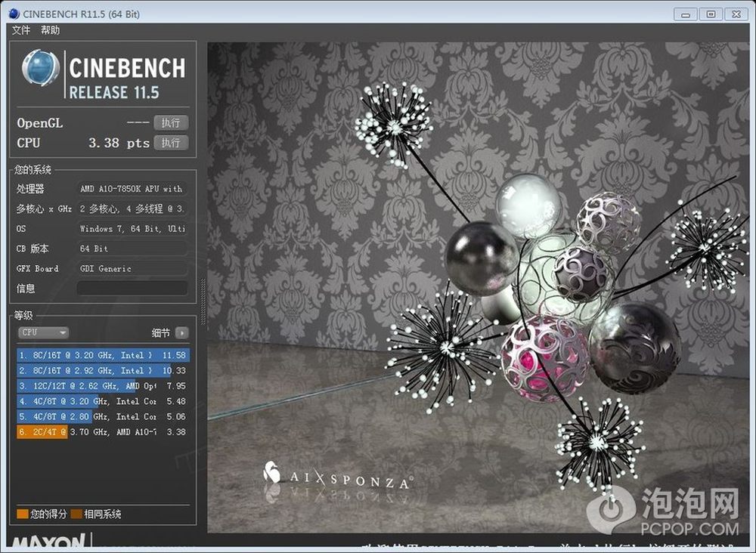Select ranking row 2 with score 10.33
The height and width of the screenshot is (553, 756).
click(103, 371)
